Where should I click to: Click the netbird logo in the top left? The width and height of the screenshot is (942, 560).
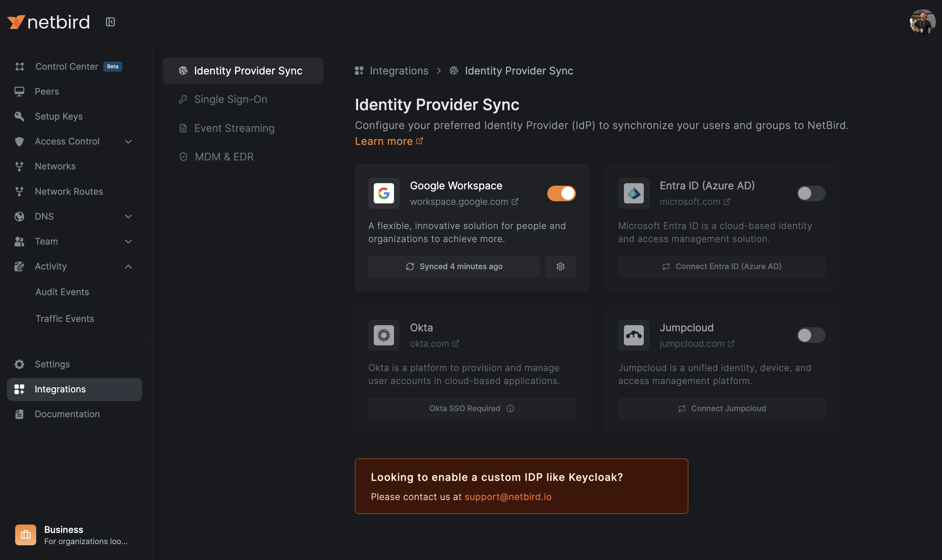coord(48,22)
